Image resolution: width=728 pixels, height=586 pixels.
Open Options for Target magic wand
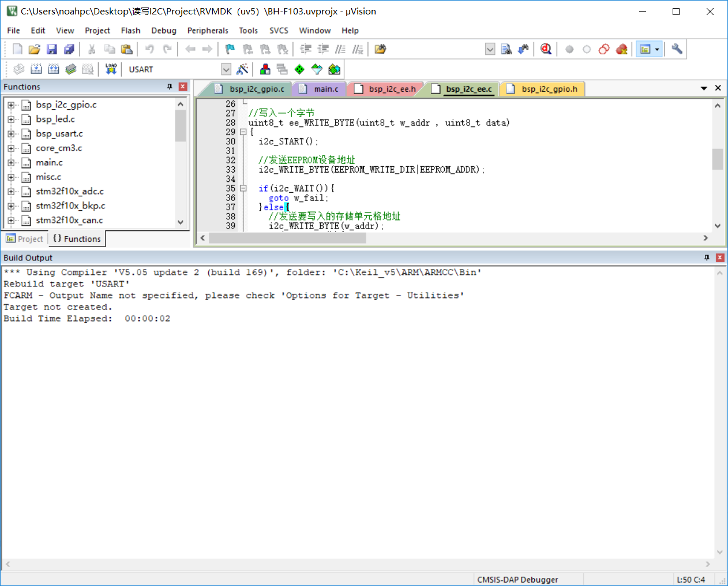(243, 69)
